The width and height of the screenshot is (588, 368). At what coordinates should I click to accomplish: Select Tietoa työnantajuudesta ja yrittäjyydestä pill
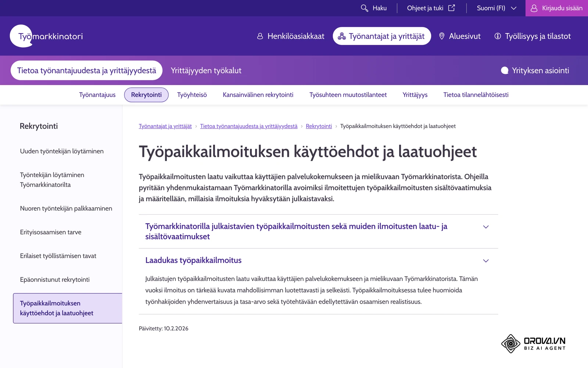point(87,70)
